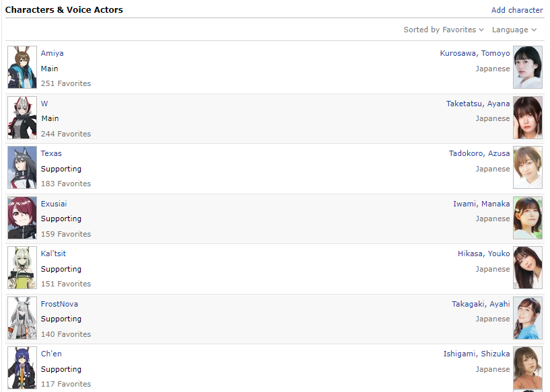Open Kal'tsit character thumbnail
This screenshot has height=392, width=550.
point(22,268)
